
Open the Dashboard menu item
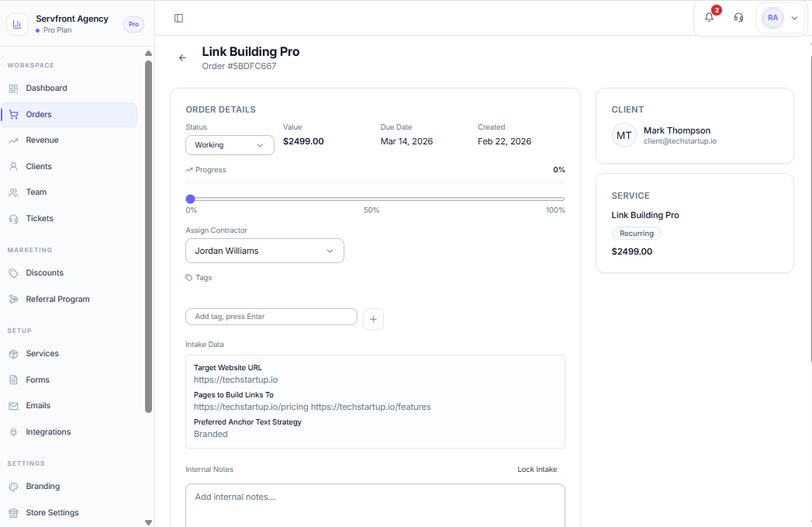69,88
